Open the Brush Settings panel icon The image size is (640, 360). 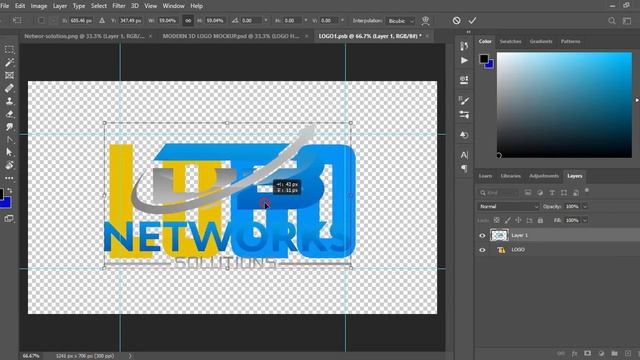click(464, 115)
